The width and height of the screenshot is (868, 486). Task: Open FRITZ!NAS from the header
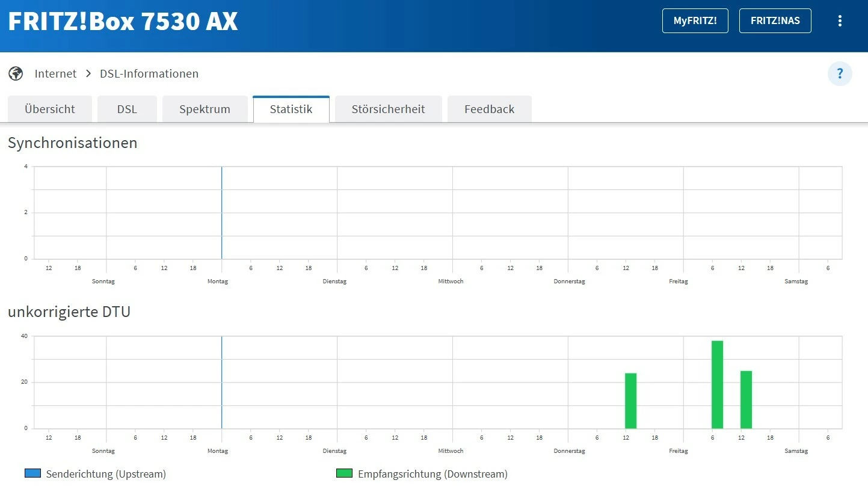[x=775, y=20]
